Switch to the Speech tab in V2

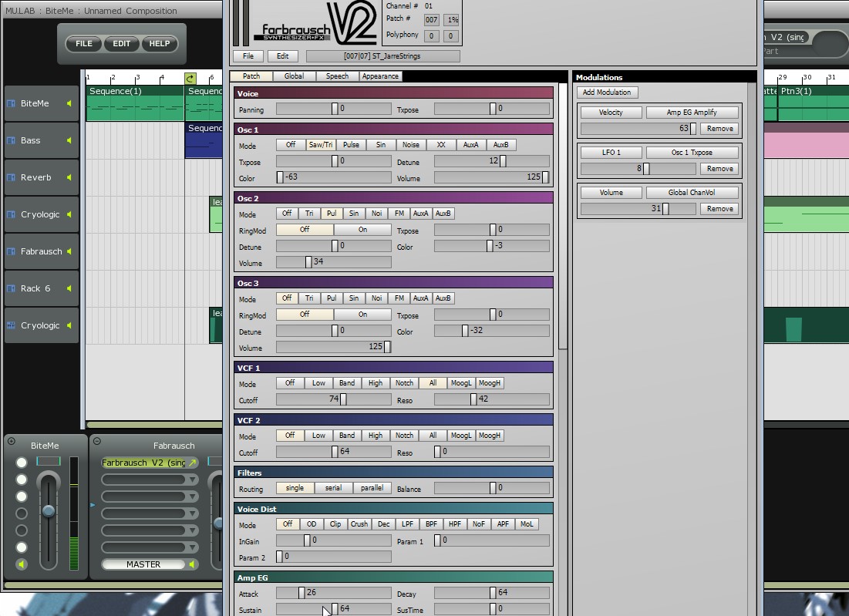337,76
